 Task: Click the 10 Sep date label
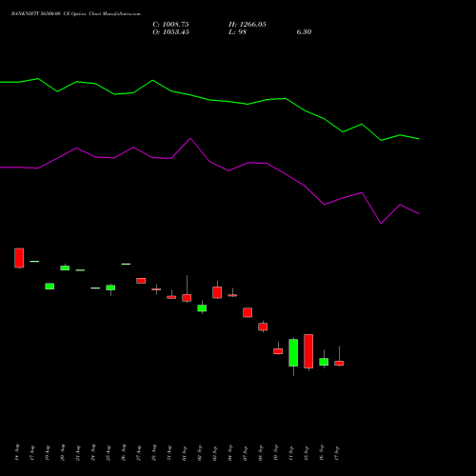coord(276,452)
